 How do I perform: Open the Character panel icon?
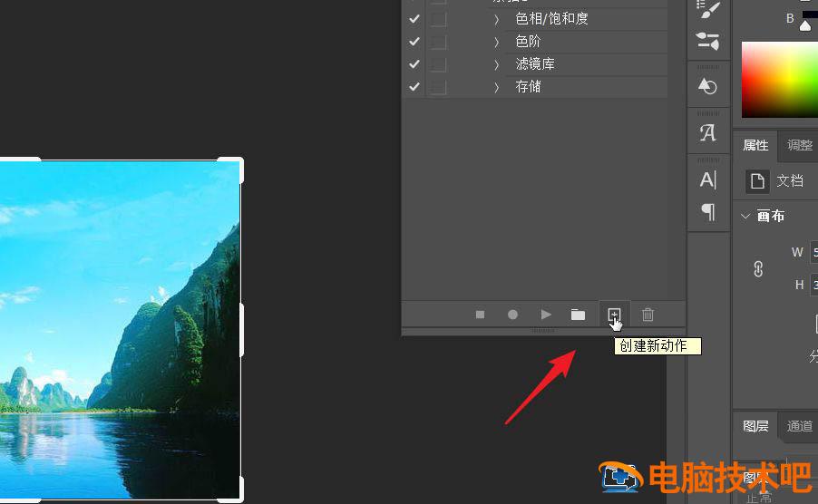[708, 179]
